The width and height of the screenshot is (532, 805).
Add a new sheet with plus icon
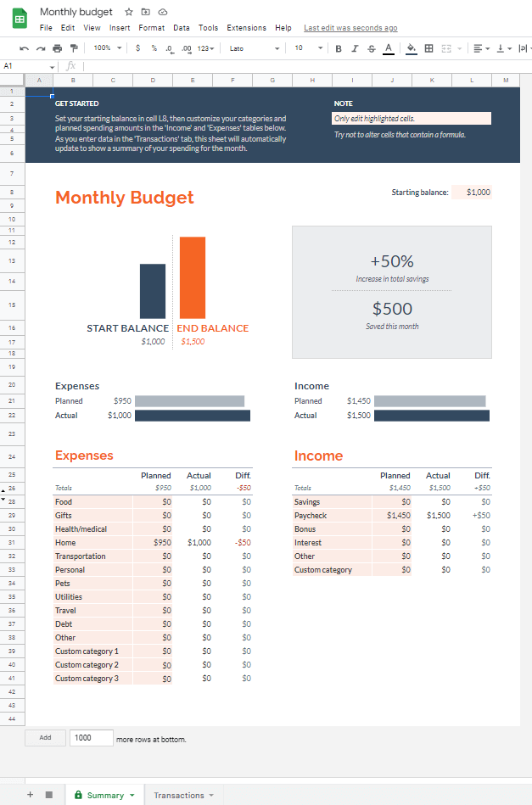[31, 795]
